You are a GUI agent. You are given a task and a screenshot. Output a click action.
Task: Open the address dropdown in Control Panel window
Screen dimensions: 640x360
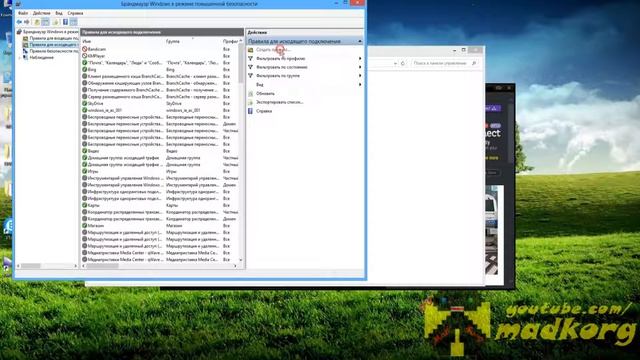[x=395, y=63]
